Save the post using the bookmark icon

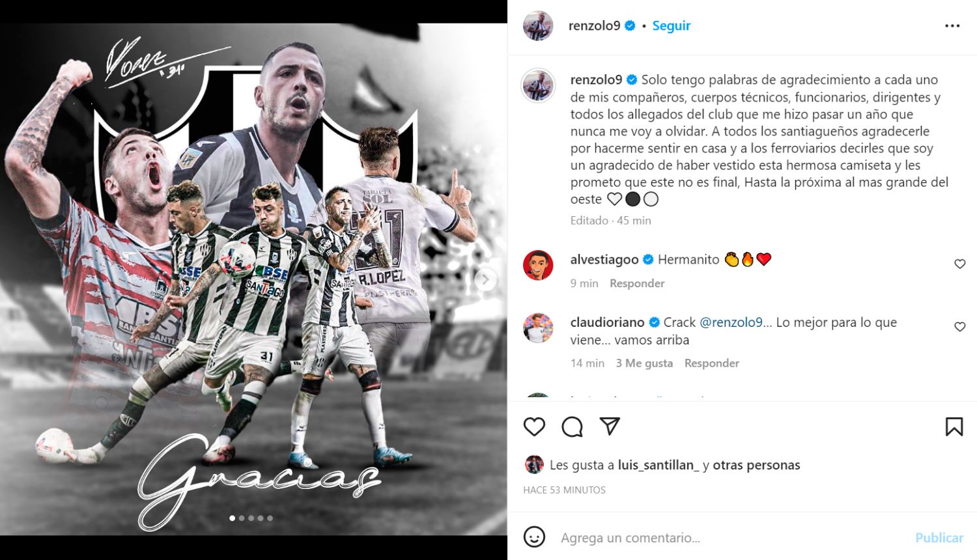point(954,427)
